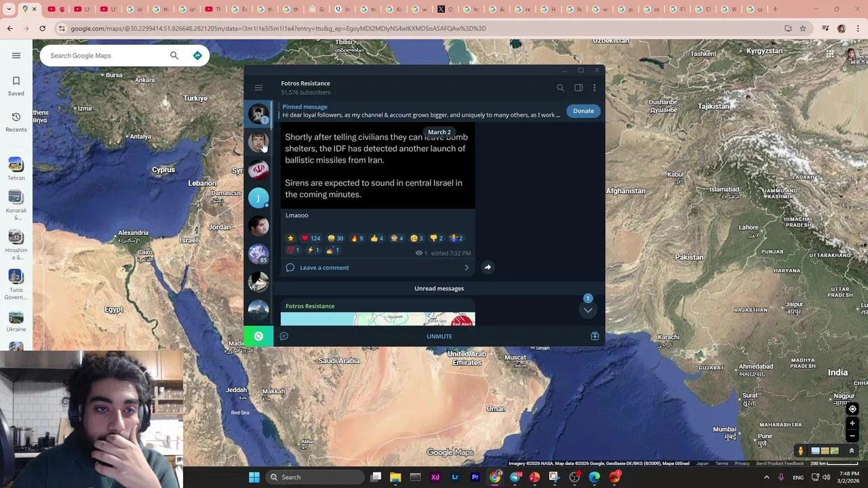This screenshot has height=488, width=868.
Task: Open Chrome tab search dropdown
Action: pos(9,9)
